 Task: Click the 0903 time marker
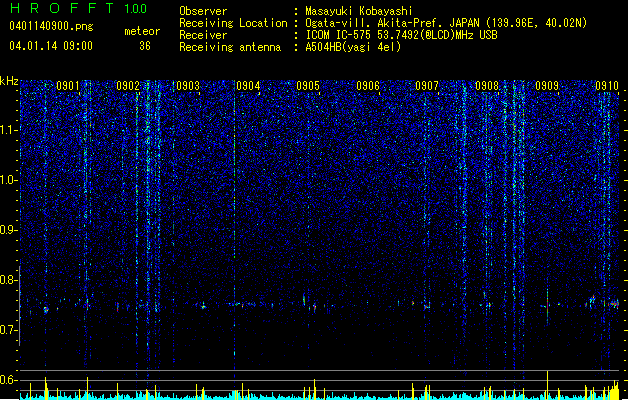coord(188,86)
